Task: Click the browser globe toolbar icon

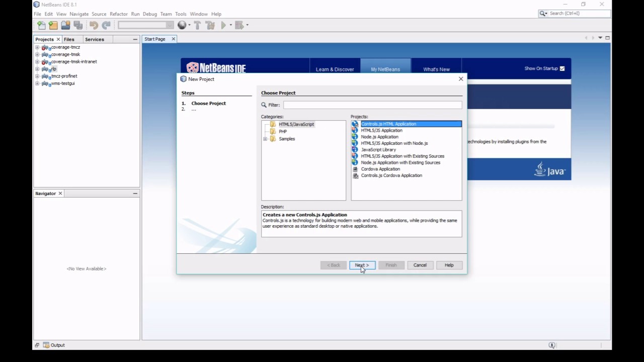Action: [x=182, y=25]
